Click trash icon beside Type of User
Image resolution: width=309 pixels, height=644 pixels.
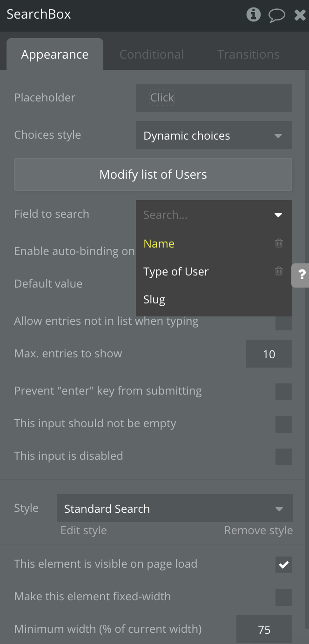coord(279,271)
